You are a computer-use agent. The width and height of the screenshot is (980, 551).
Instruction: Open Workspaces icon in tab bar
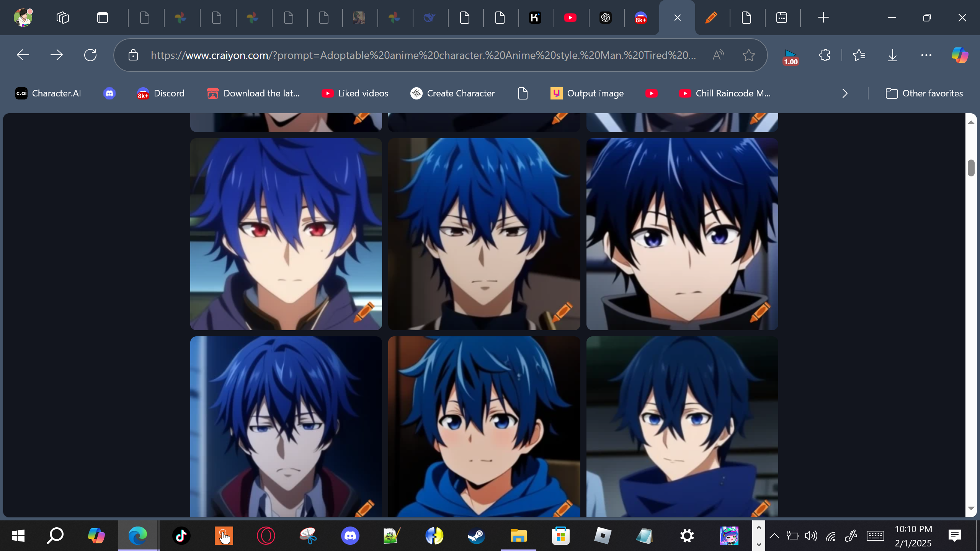pyautogui.click(x=63, y=18)
